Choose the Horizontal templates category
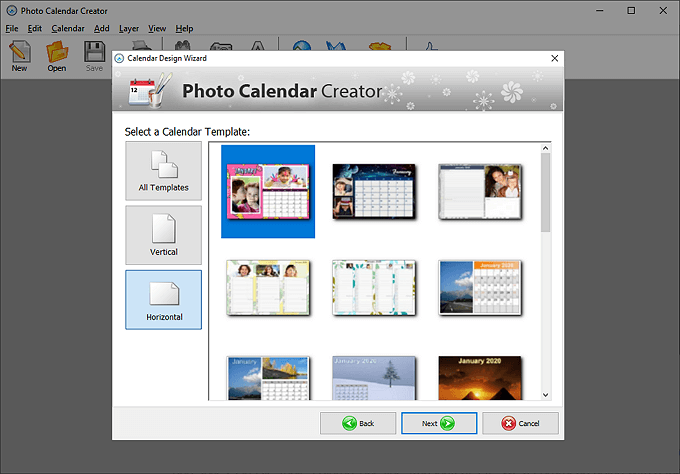 pyautogui.click(x=163, y=300)
